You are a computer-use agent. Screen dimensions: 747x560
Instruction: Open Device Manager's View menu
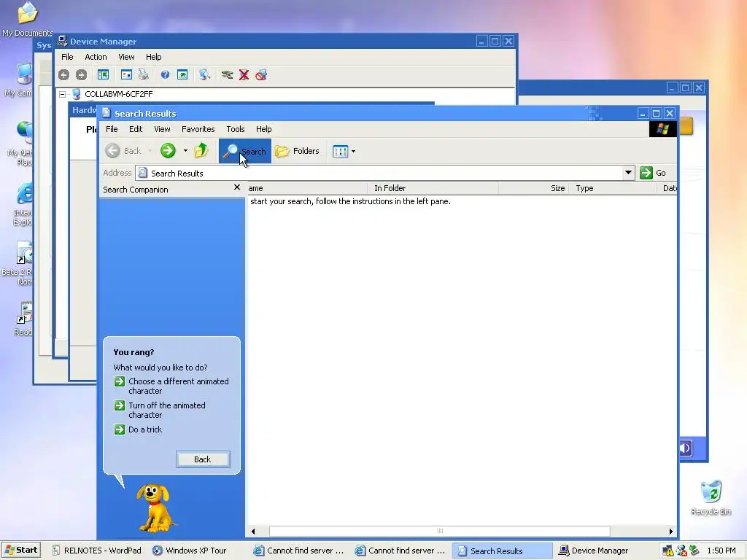click(x=126, y=57)
